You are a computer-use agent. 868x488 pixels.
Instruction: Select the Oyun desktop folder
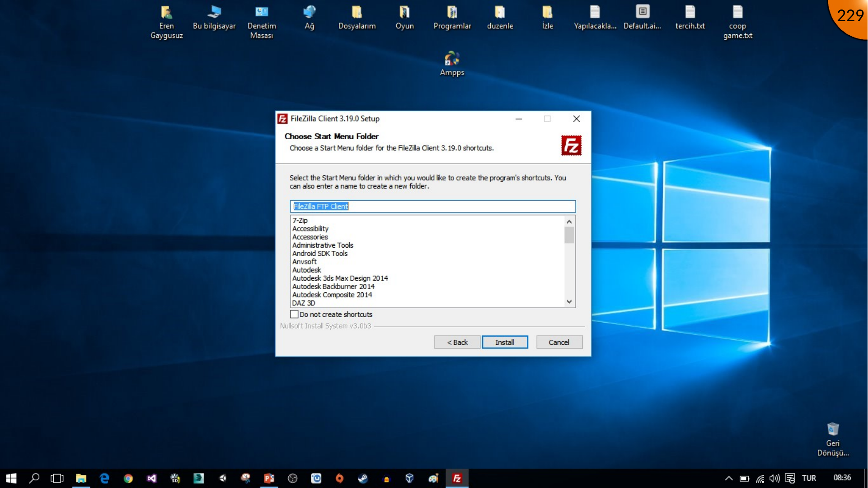coord(404,18)
